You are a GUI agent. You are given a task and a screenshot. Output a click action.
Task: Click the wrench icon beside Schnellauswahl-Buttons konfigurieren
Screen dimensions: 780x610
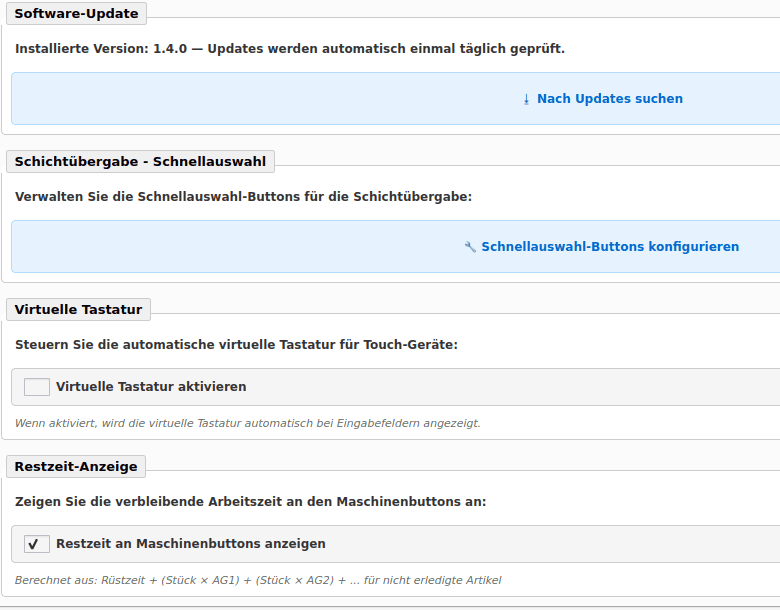point(470,247)
